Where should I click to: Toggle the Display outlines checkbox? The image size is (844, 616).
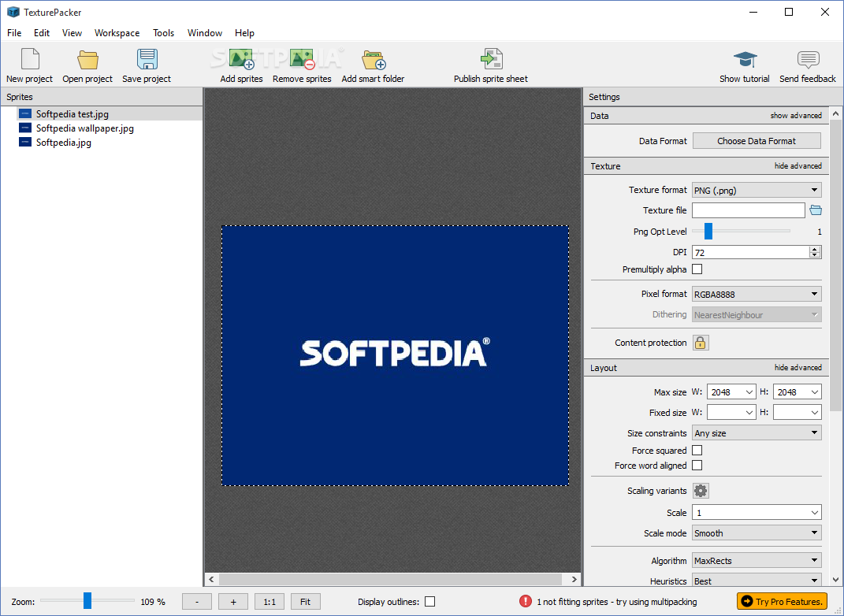[x=429, y=602]
